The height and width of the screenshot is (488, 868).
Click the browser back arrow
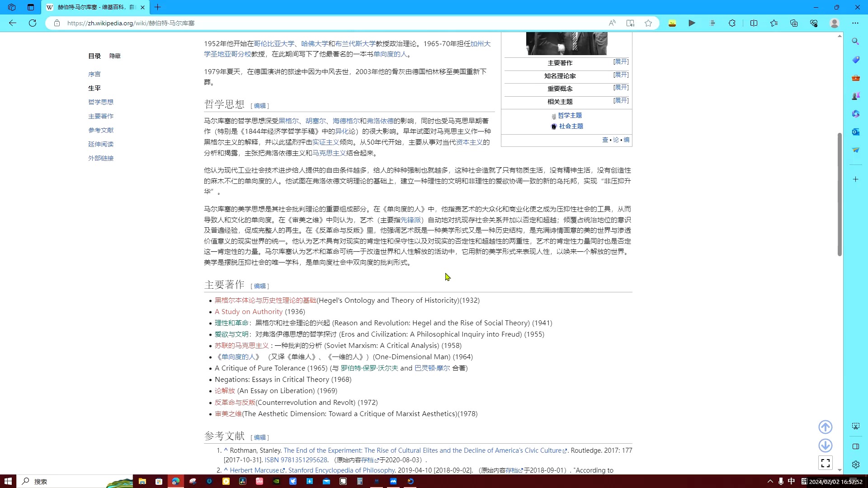pyautogui.click(x=13, y=23)
